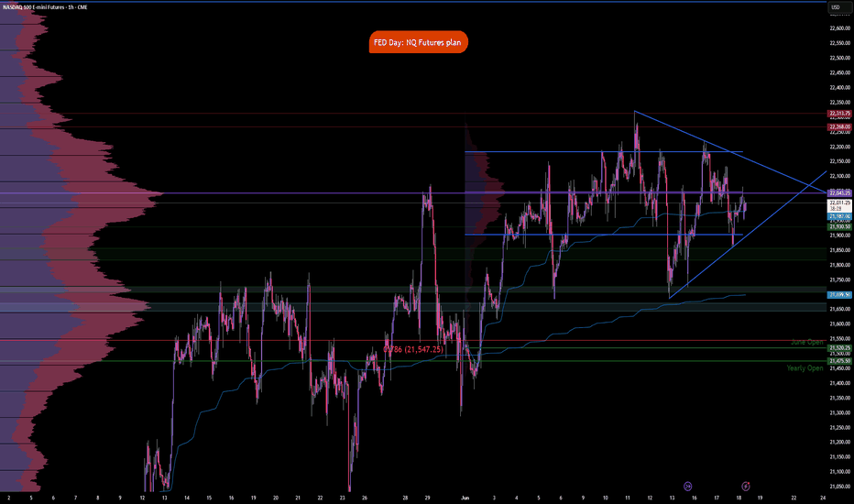Click the red 22,268.00 price label
This screenshot has height=504, width=854.
coord(839,127)
